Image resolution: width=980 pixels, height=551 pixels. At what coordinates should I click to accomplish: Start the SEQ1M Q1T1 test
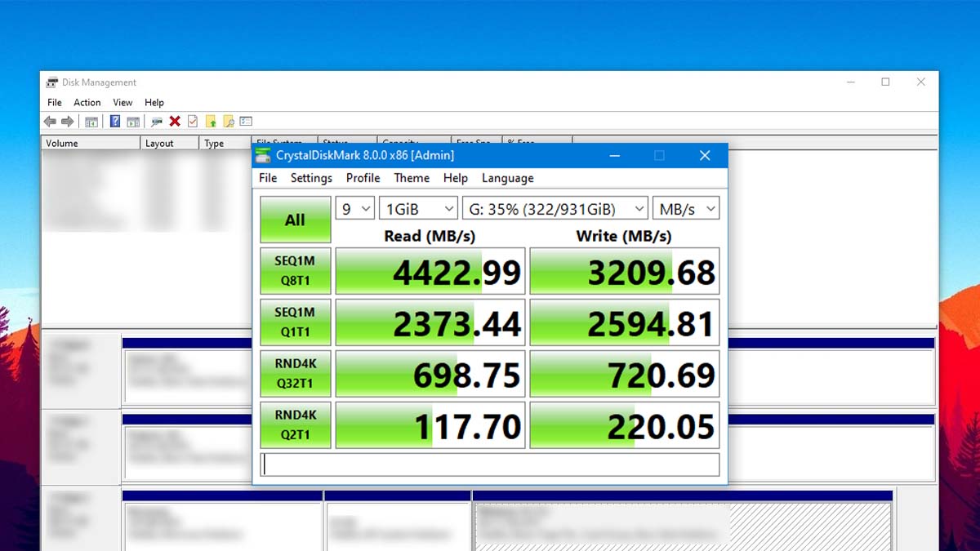[x=296, y=322]
